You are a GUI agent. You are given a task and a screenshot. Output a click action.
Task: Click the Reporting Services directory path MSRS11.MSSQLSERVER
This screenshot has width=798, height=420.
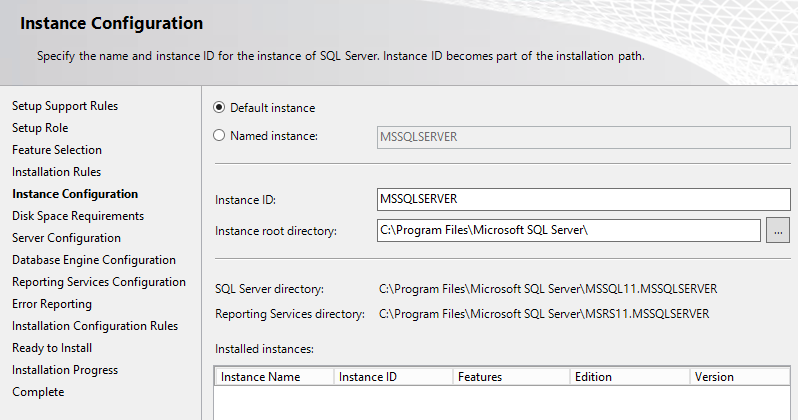click(x=544, y=314)
